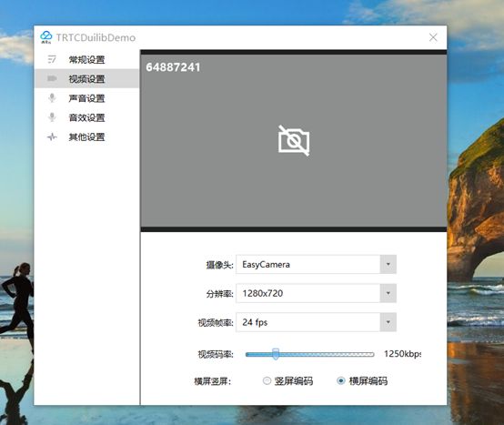
Task: Click the Tencent cloud logo icon
Action: coord(46,37)
